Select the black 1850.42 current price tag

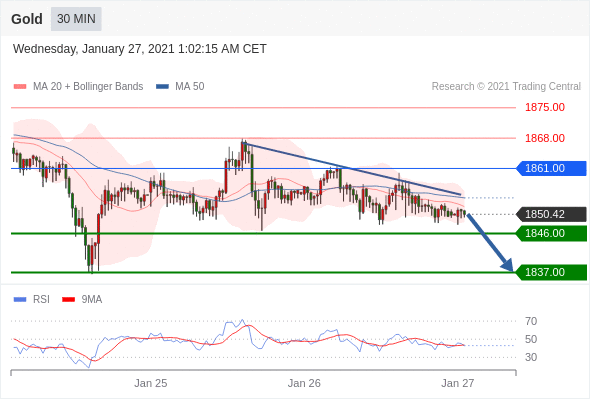551,214
